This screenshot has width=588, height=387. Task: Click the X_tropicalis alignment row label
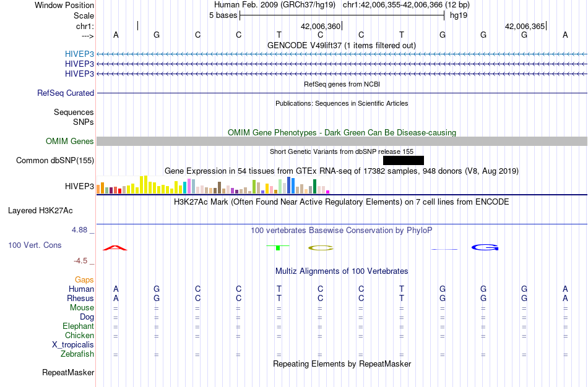[x=73, y=345]
